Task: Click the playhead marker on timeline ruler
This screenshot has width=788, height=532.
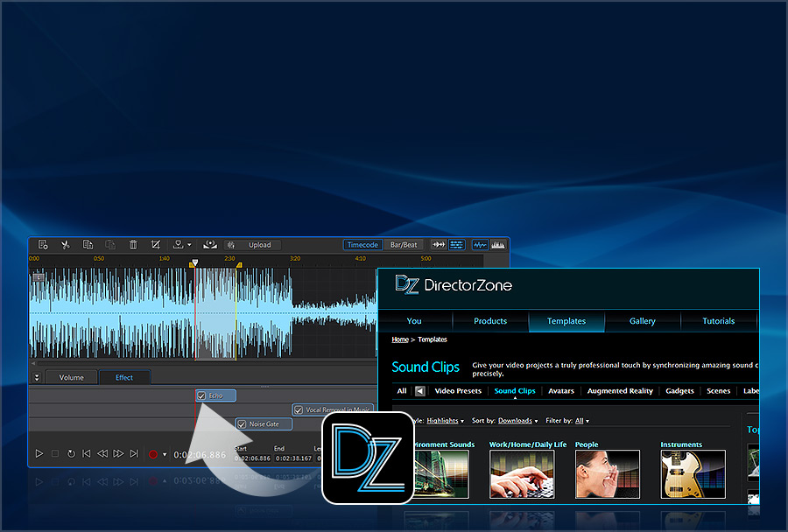Action: [195, 262]
